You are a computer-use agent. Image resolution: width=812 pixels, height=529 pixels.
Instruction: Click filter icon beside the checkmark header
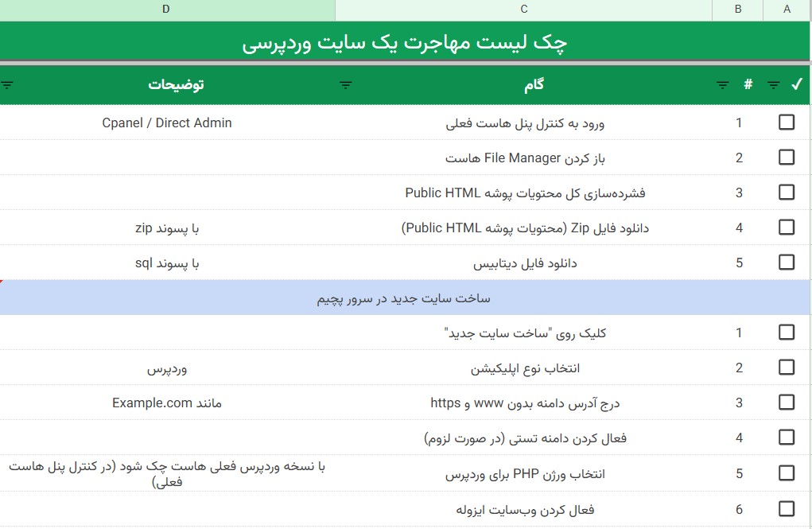[773, 85]
